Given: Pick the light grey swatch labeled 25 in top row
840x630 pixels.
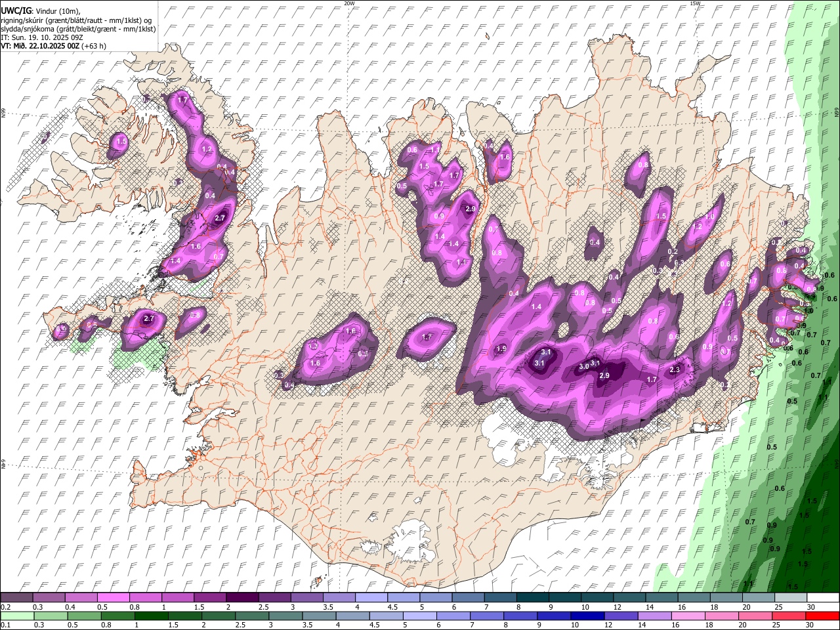Looking at the screenshot, I should [x=790, y=598].
